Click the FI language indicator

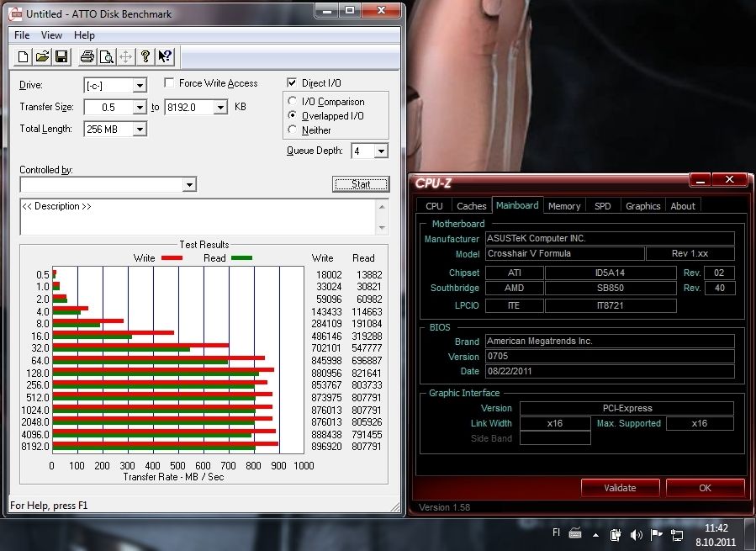[556, 532]
